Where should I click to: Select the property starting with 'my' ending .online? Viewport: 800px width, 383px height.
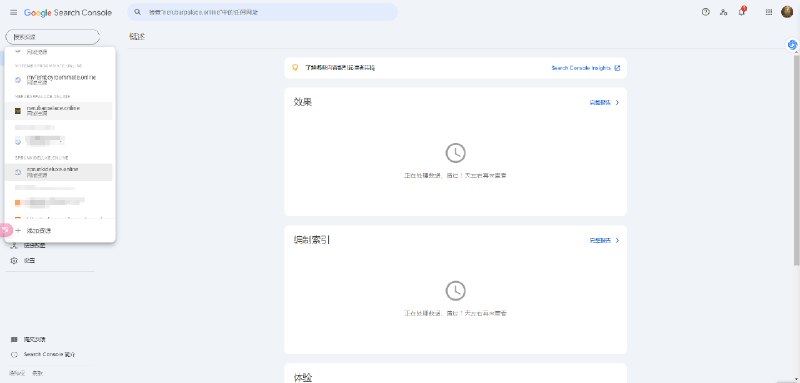click(59, 80)
